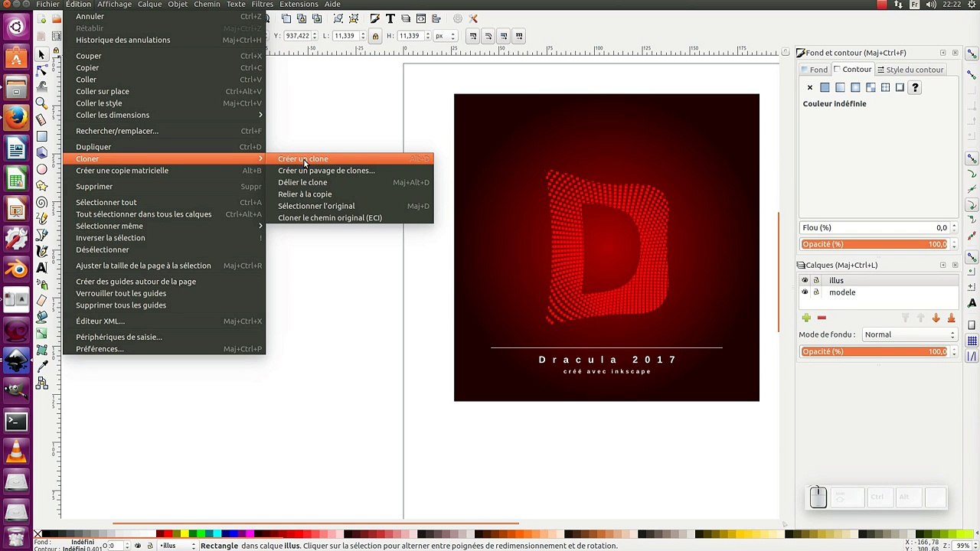Viewport: 980px width, 551px height.
Task: Click the Group objects toolbar icon
Action: (x=338, y=18)
